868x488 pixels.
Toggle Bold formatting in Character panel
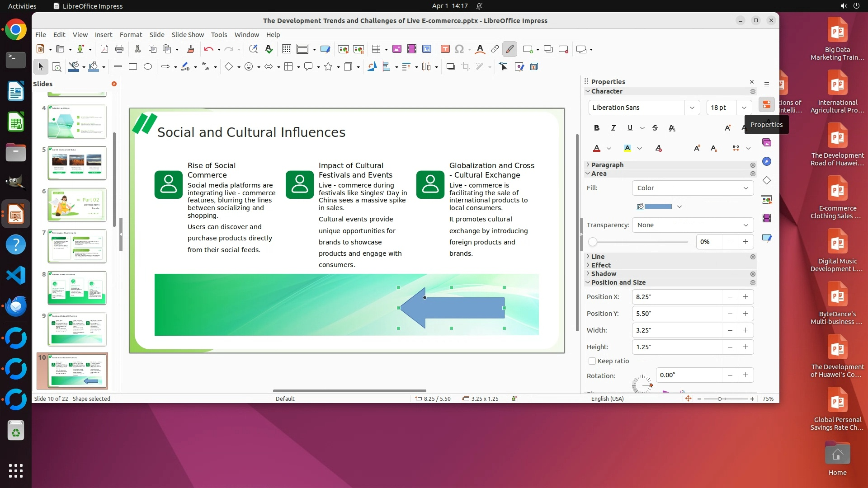597,128
